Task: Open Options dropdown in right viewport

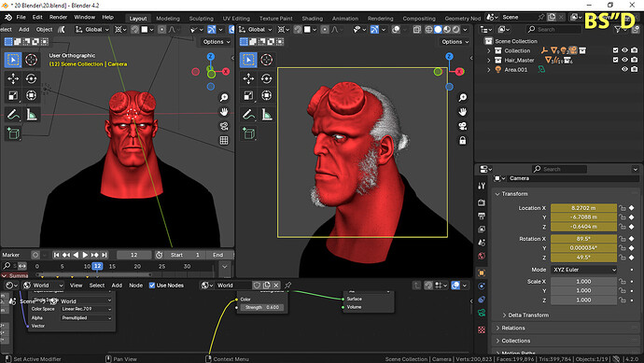Action: tap(455, 42)
